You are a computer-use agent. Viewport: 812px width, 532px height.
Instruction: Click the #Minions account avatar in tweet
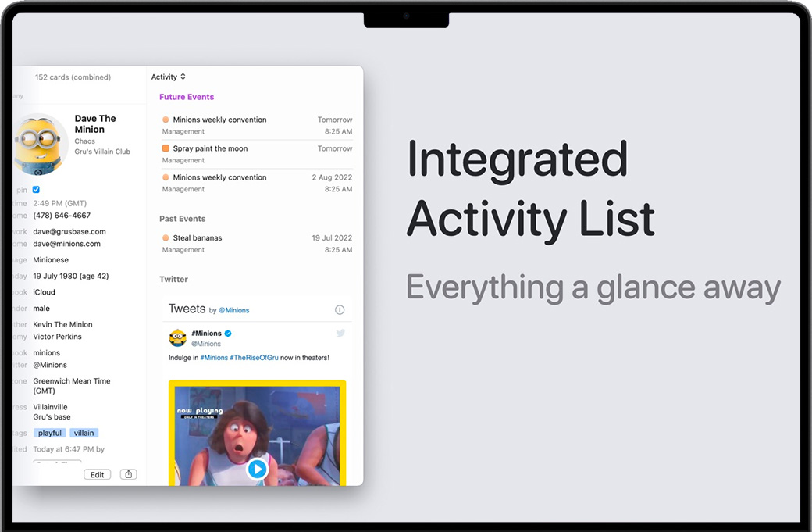[x=178, y=337]
